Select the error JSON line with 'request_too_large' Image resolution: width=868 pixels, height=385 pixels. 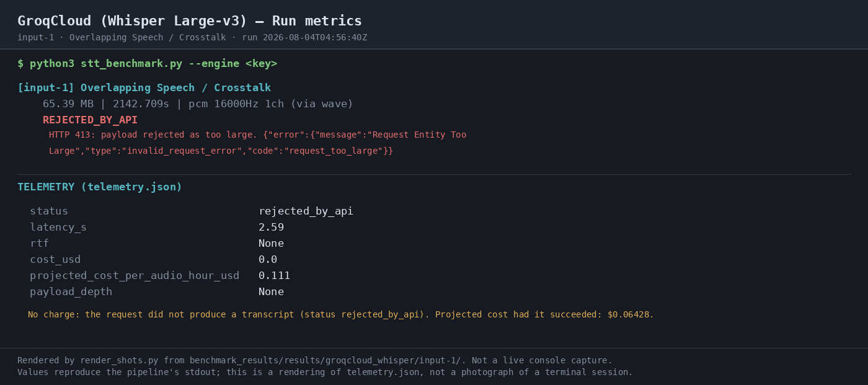(x=221, y=151)
